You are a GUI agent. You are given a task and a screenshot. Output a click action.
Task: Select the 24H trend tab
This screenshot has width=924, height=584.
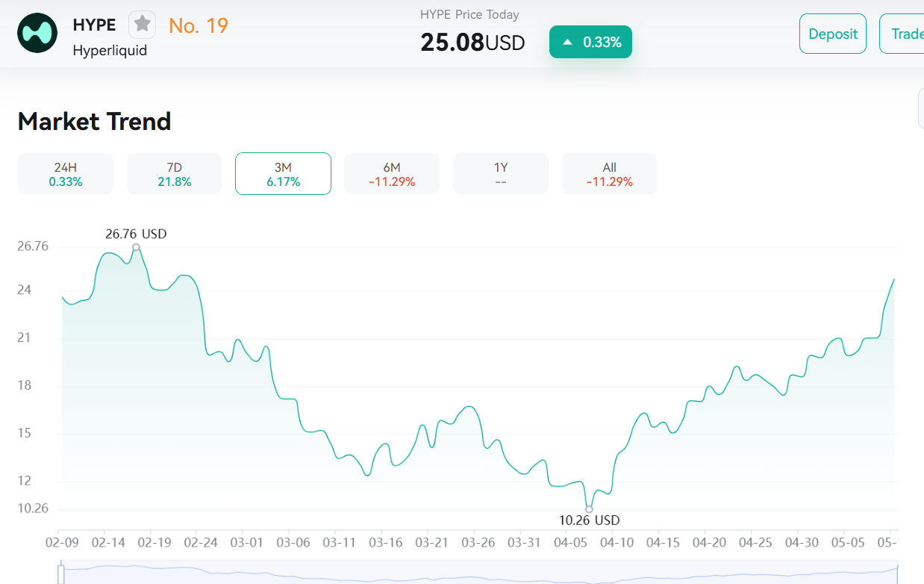click(66, 173)
